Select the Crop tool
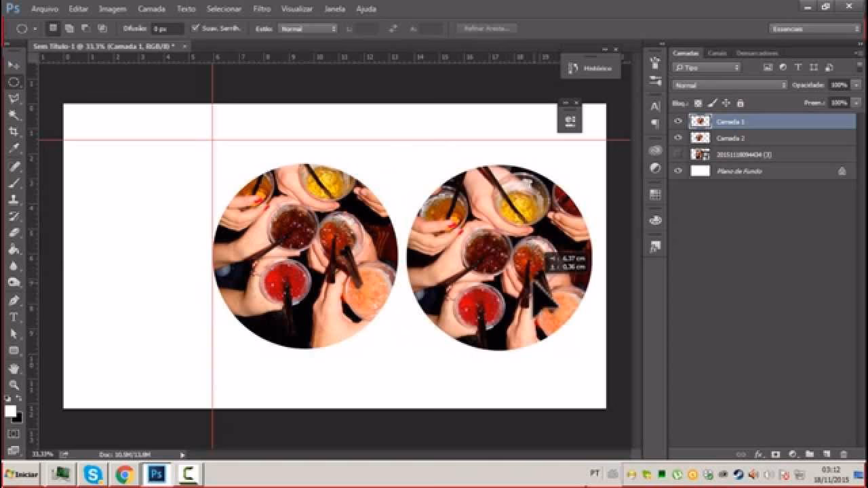 tap(14, 131)
